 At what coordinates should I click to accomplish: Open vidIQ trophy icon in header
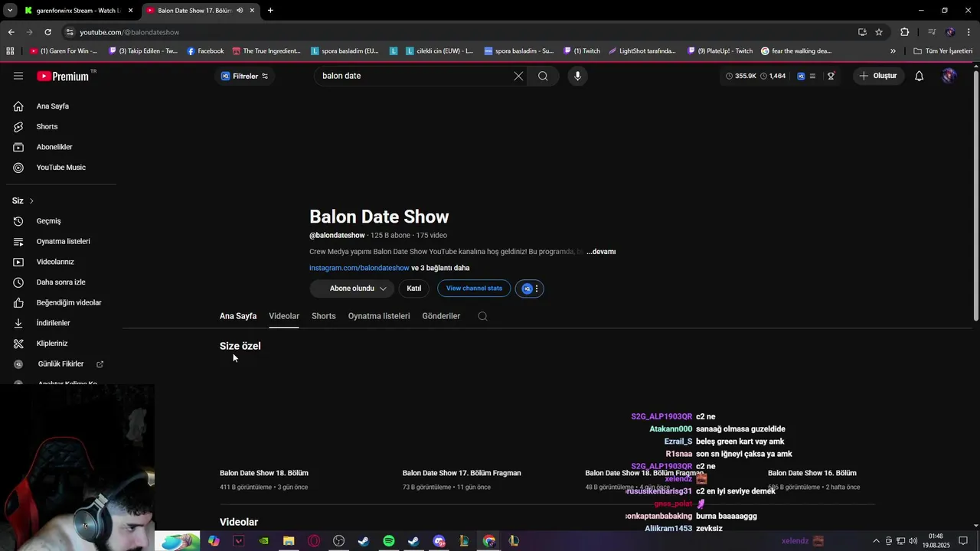(831, 76)
